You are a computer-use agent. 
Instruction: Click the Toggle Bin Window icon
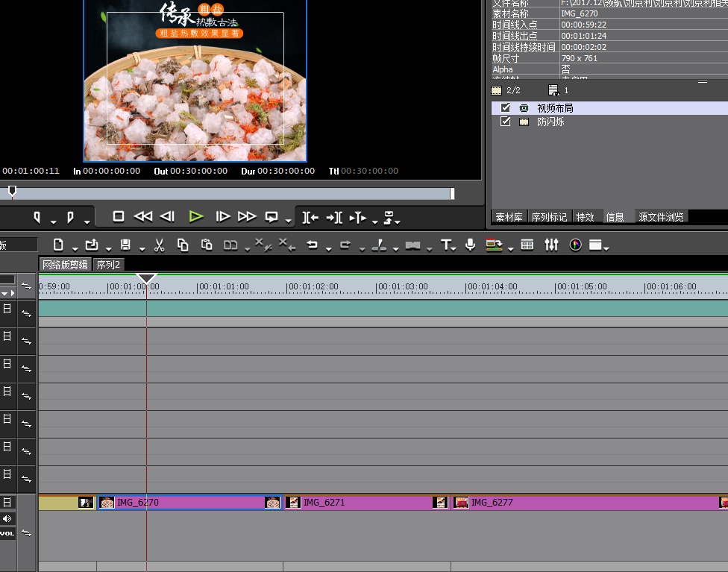coord(494,245)
